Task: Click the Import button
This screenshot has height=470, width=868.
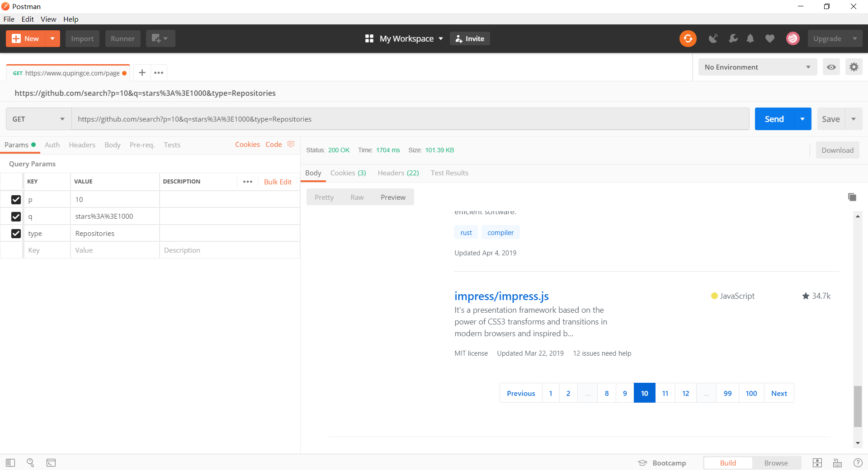Action: (x=82, y=38)
